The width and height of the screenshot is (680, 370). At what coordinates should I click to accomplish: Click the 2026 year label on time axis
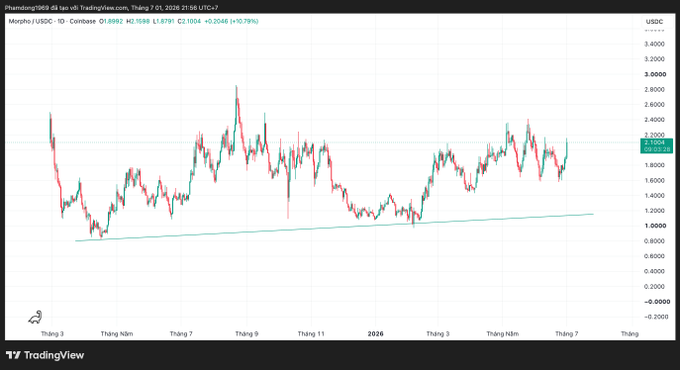[376, 334]
